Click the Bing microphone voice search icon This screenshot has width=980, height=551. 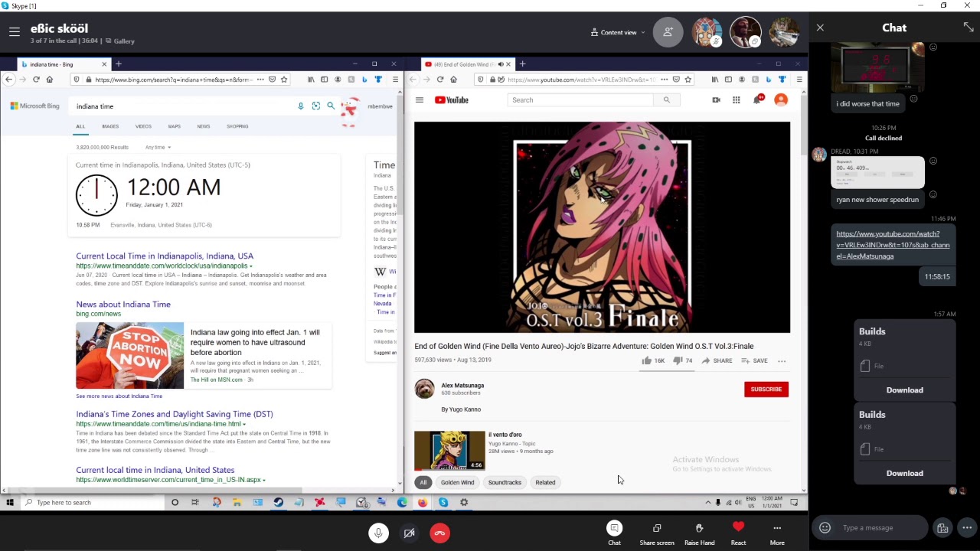(x=301, y=106)
